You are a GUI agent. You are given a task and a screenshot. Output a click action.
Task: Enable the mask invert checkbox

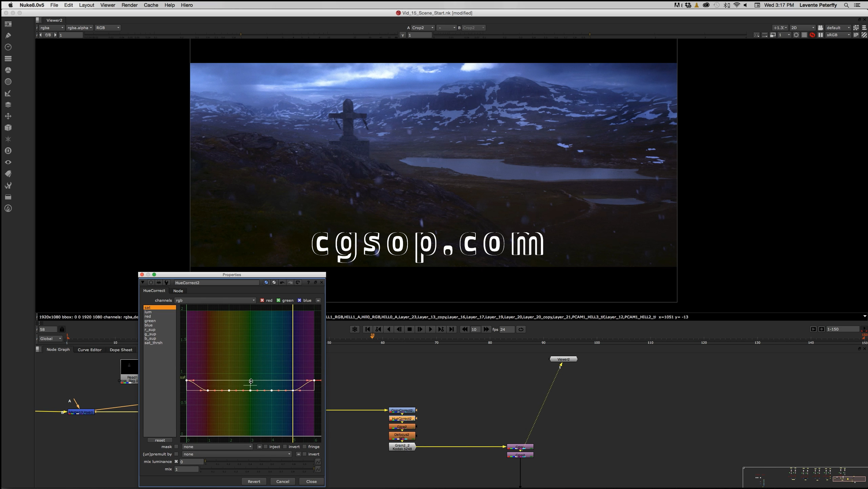(285, 447)
